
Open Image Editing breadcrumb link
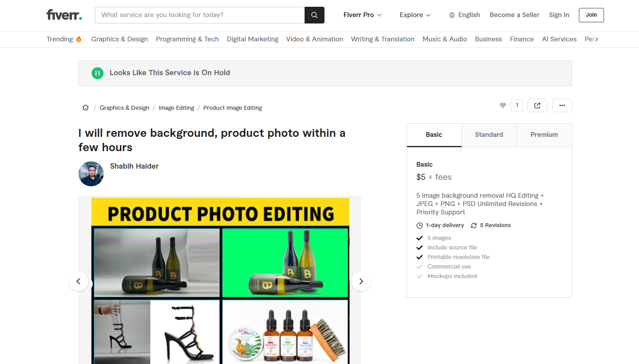(x=176, y=108)
